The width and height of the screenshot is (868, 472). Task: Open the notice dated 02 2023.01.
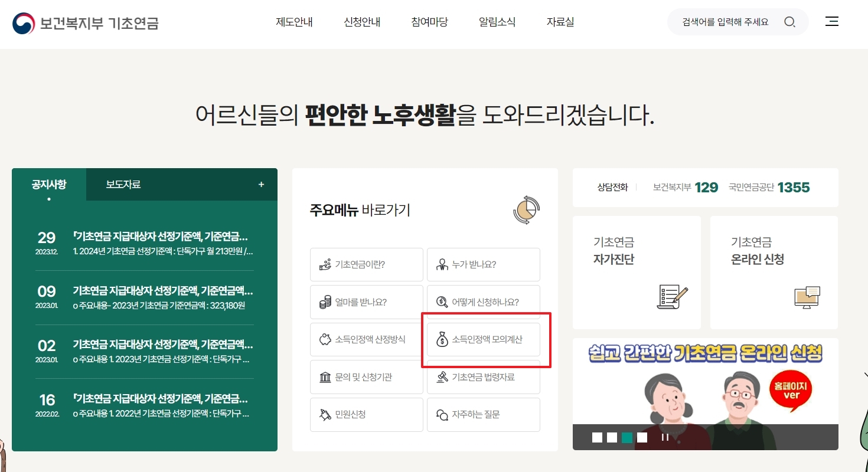click(145, 352)
